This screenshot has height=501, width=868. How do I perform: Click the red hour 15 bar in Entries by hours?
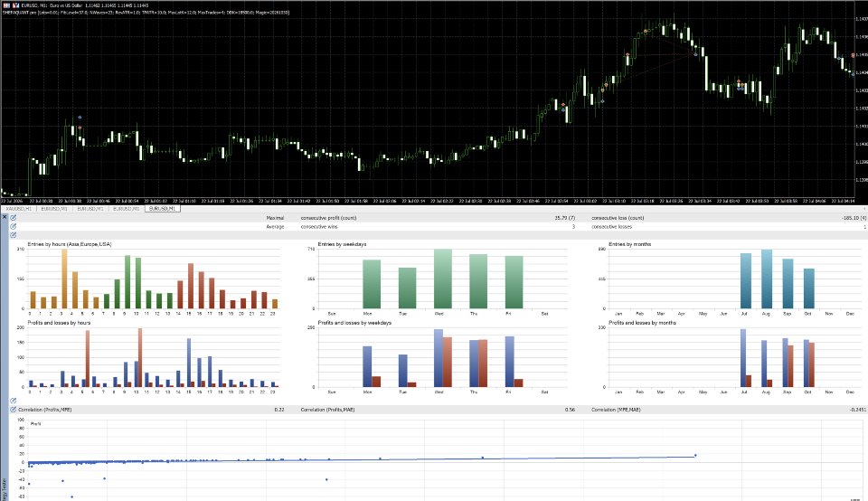tap(191, 286)
